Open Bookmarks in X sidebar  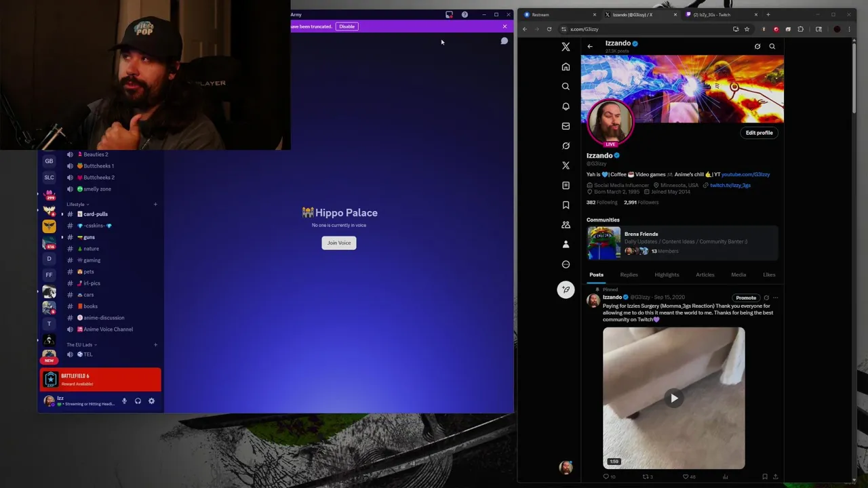(566, 205)
